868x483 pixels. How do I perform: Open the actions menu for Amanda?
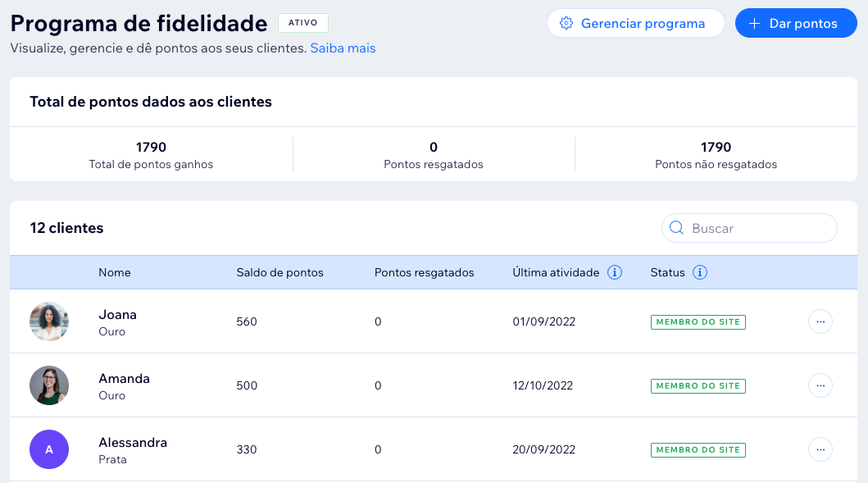(x=820, y=385)
